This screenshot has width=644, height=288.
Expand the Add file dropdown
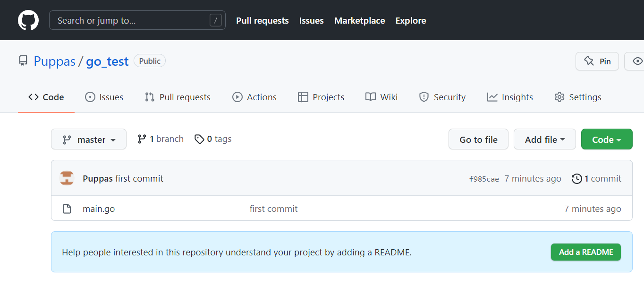(x=545, y=139)
